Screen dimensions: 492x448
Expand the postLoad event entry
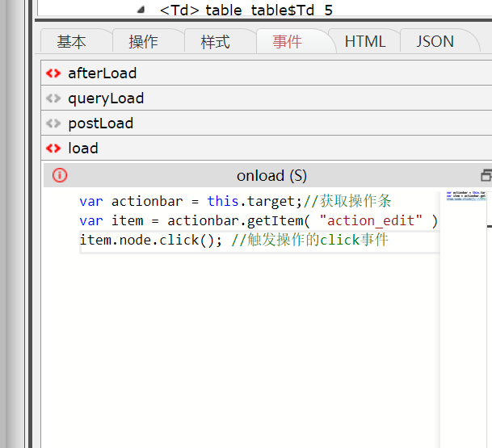[x=101, y=124]
